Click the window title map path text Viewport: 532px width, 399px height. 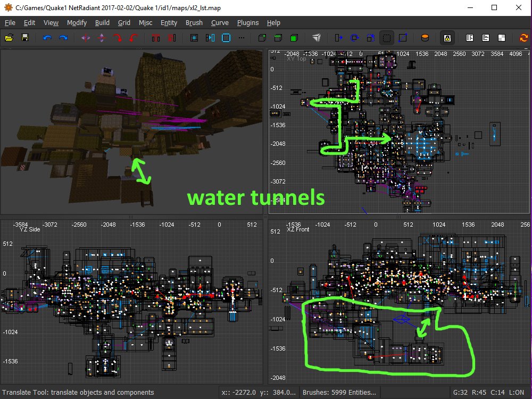118,7
